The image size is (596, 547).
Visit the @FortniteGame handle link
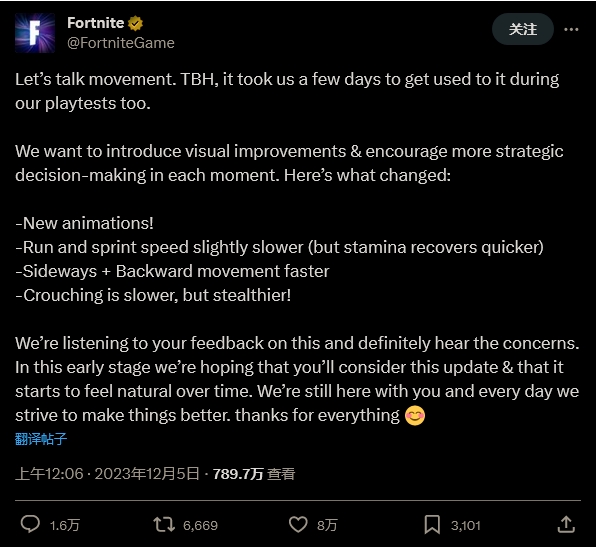[121, 43]
